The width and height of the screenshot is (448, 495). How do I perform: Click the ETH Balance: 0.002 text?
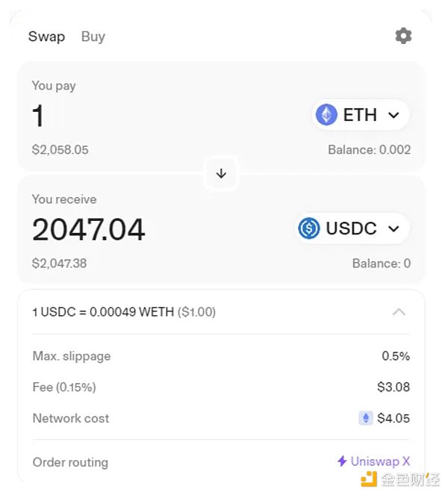click(369, 150)
